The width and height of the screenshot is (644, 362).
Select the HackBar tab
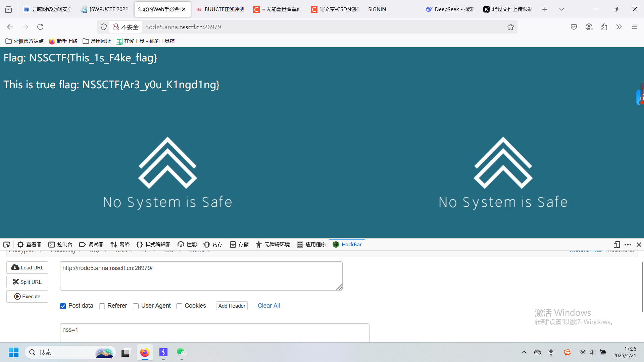pos(347,245)
